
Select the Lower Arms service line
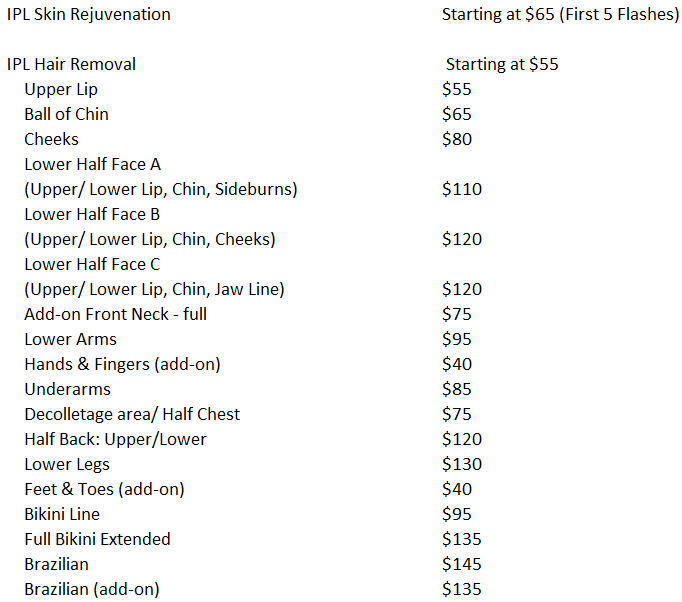pos(70,339)
